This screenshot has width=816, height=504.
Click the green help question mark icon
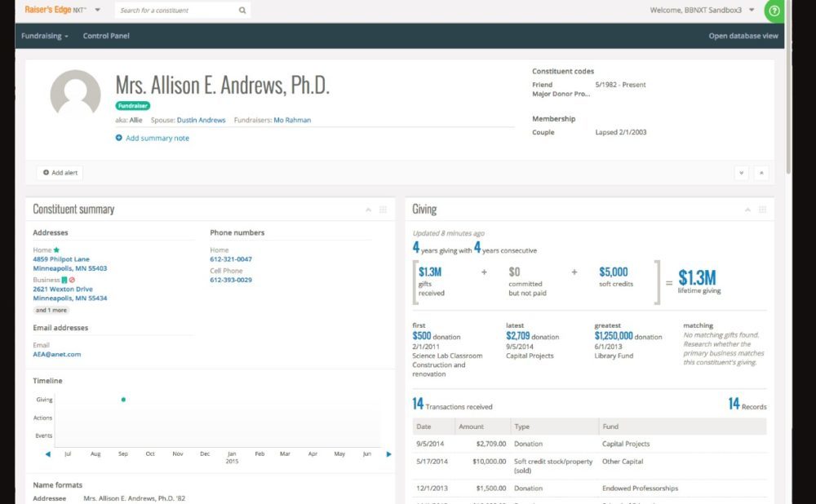point(774,11)
